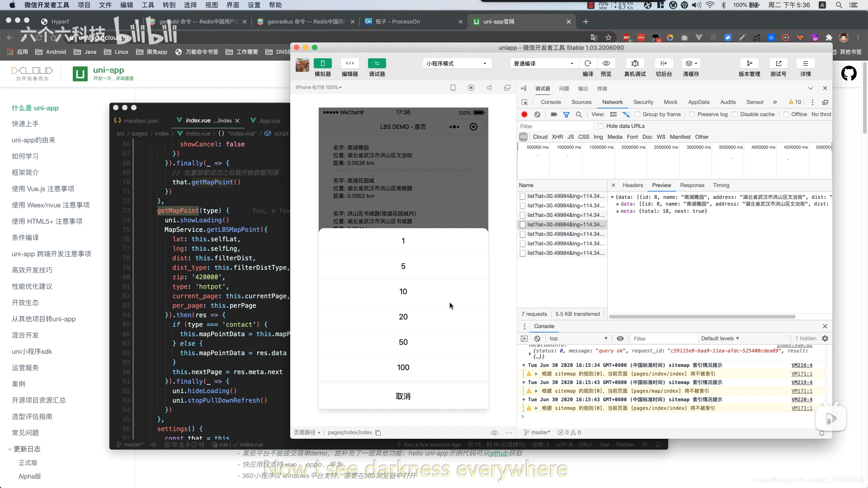Open the 小程序模式 mode dropdown
Image resolution: width=868 pixels, height=488 pixels.
457,64
